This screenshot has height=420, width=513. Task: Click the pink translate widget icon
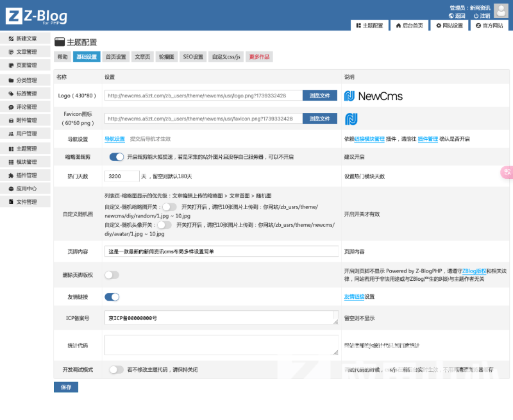(x=507, y=172)
